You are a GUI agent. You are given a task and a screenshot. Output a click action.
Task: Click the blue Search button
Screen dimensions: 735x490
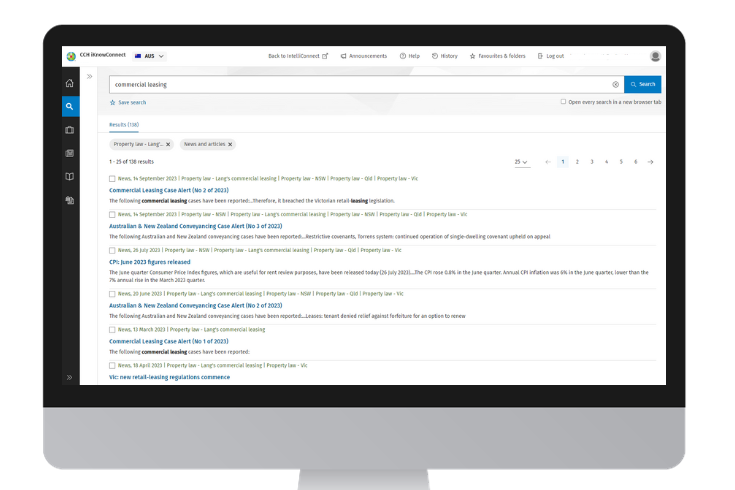click(642, 85)
